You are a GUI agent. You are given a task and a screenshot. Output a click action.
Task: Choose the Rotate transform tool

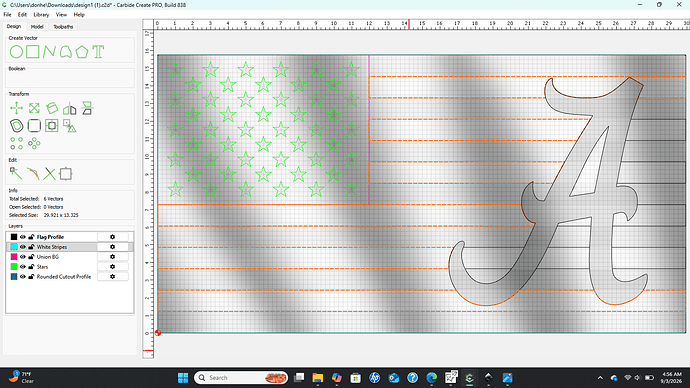[52, 108]
